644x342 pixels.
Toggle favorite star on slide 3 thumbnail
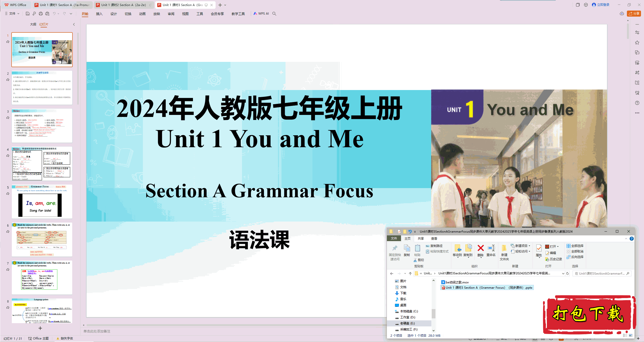point(8,118)
